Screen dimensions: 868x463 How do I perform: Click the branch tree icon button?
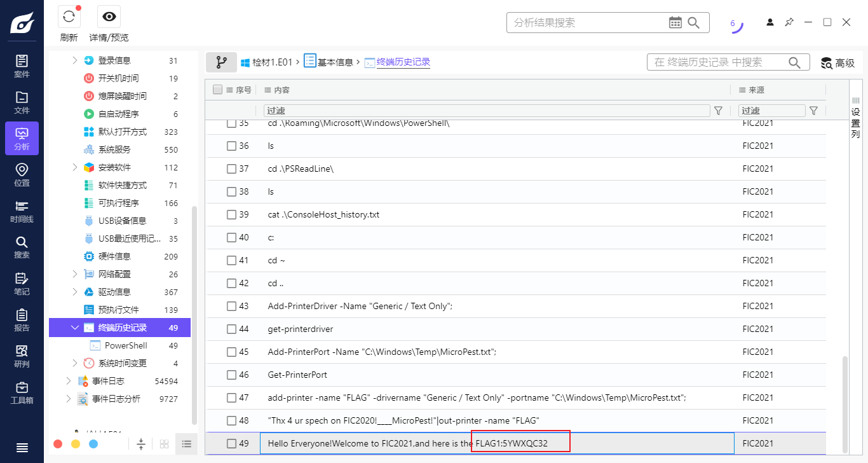pos(221,62)
